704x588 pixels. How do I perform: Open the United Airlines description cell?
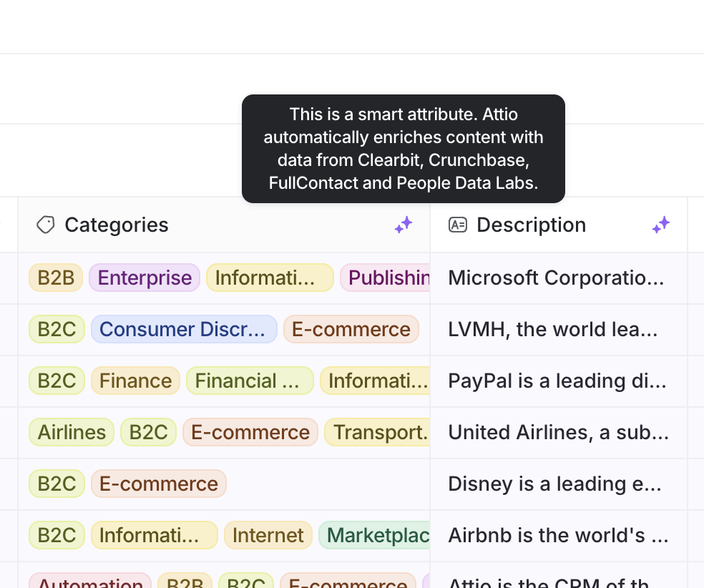558,432
